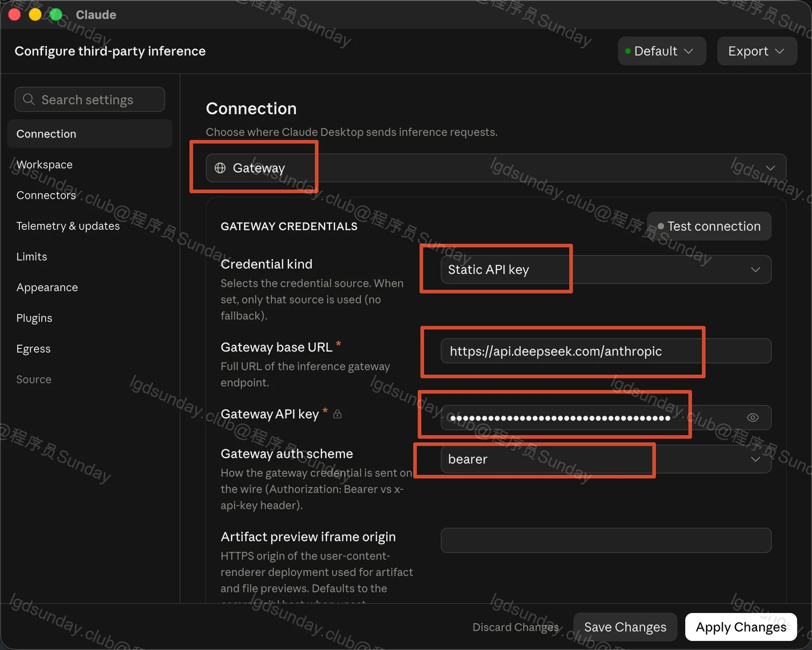Click the Save Changes button

tap(625, 627)
